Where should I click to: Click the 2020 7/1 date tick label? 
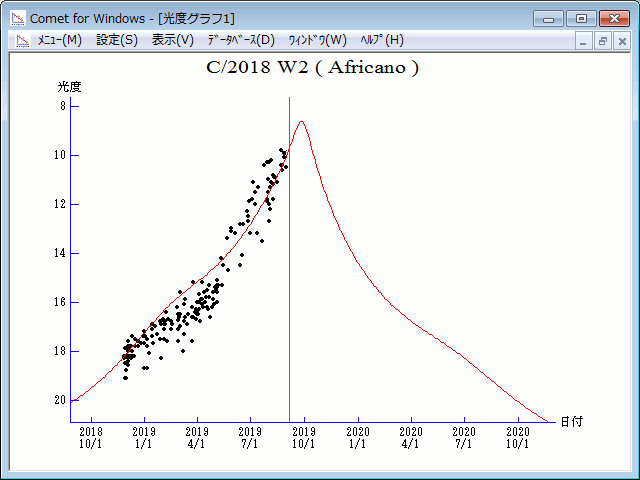click(464, 437)
